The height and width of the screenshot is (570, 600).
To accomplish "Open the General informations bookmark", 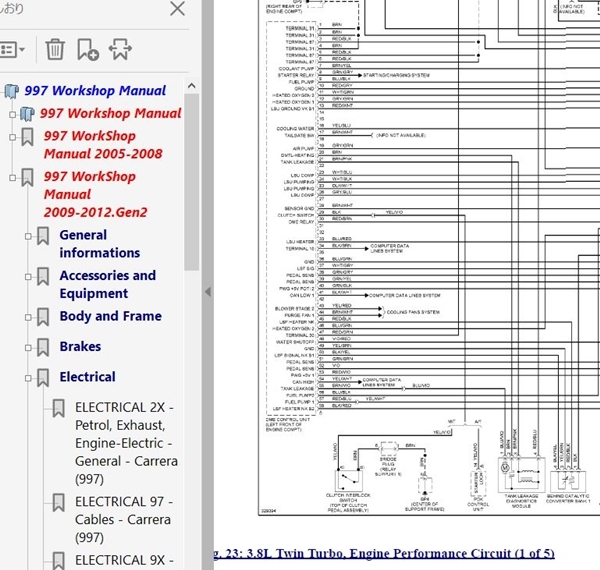I will coord(99,244).
